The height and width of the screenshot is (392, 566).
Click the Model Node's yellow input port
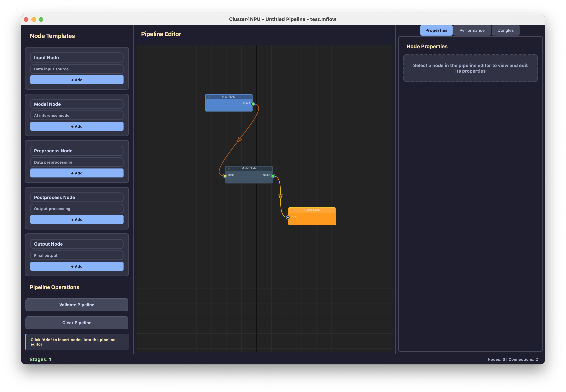(x=225, y=176)
